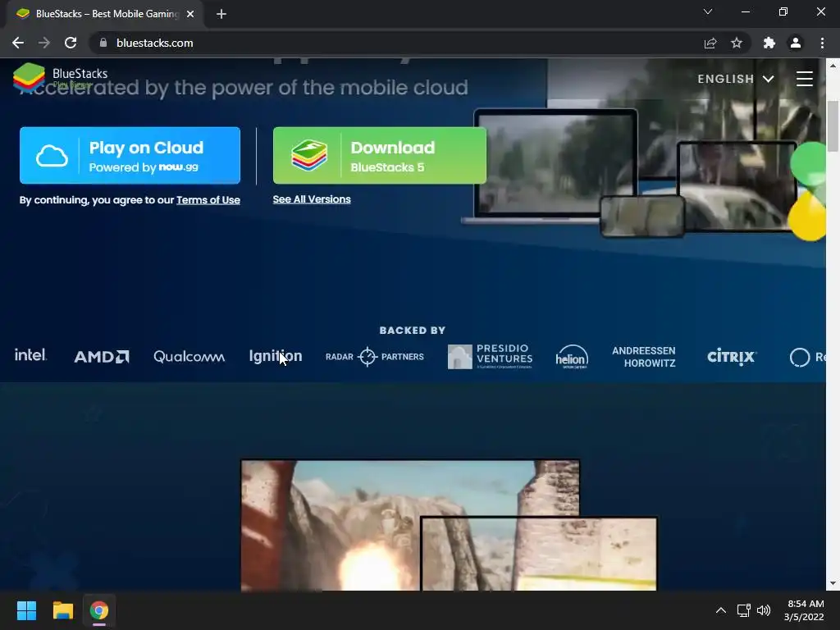
Task: Open the clock showing 8:54 AM
Action: tap(804, 610)
